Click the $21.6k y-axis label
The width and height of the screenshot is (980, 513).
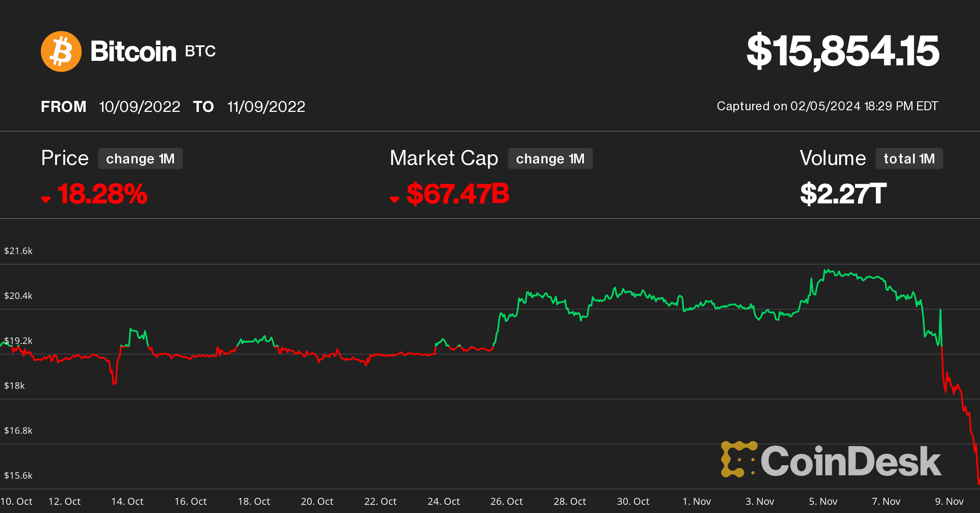(x=18, y=251)
